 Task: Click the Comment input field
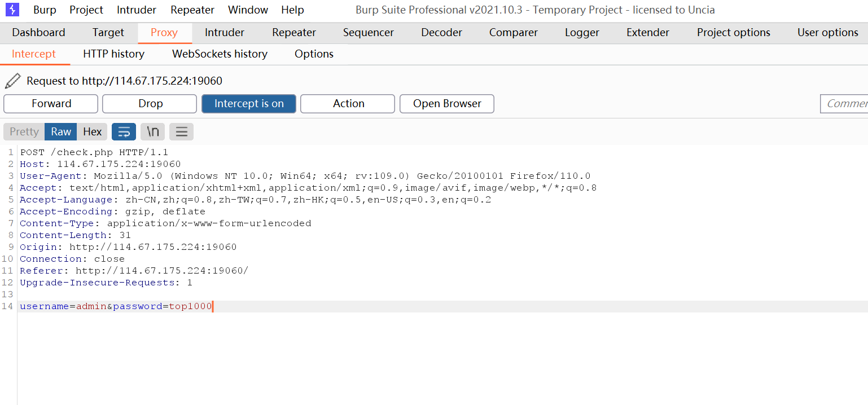844,103
